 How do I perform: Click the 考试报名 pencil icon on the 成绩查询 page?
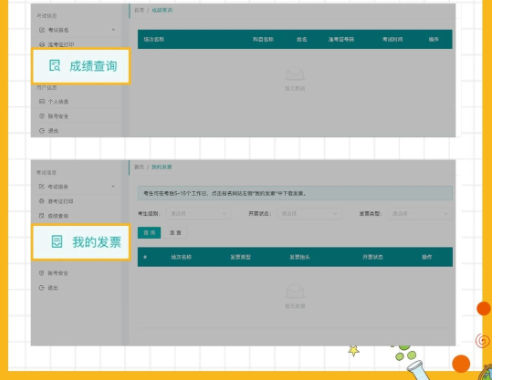[42, 30]
